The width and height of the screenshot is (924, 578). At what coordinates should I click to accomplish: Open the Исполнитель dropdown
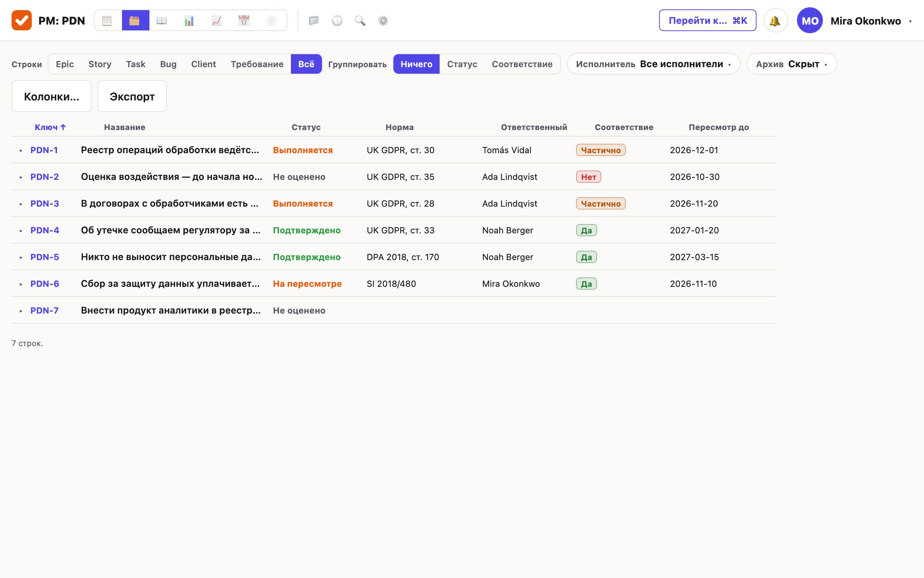(653, 64)
